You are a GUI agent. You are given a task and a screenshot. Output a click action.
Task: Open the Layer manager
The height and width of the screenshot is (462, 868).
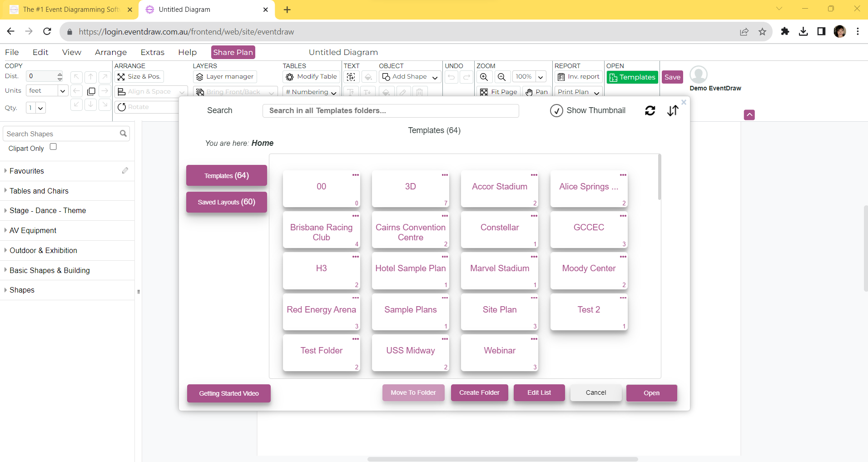click(x=224, y=76)
